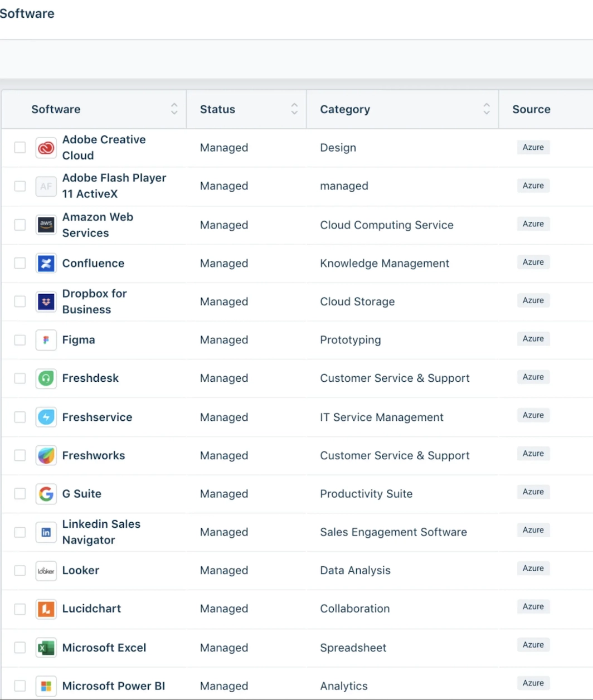Click the Freshdesk headset icon
The width and height of the screenshot is (593, 700).
(46, 378)
